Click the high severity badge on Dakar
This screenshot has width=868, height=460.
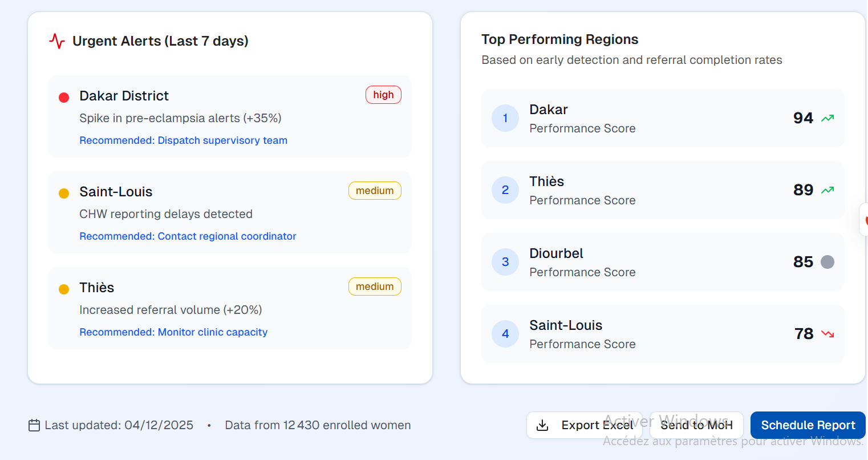coord(383,95)
